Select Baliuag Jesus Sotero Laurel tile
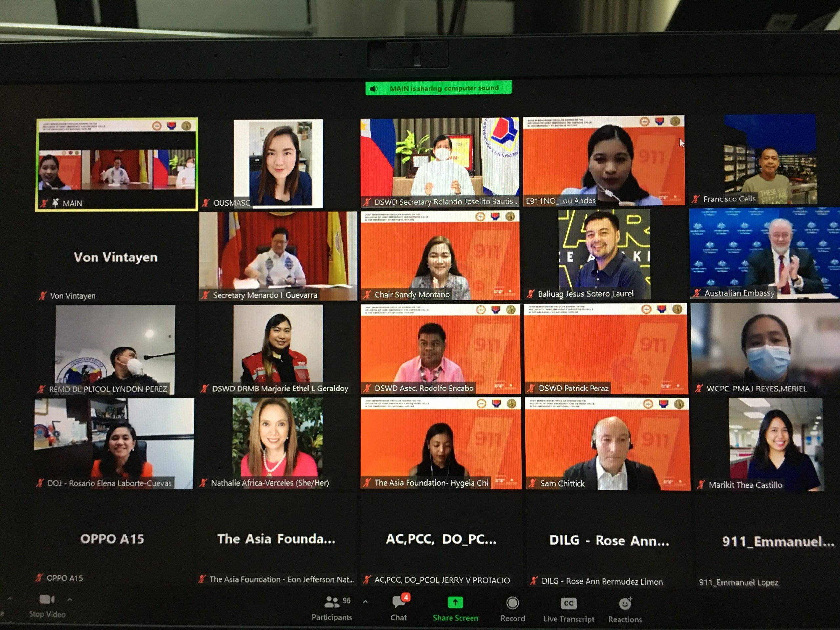Viewport: 840px width, 630px height. [x=604, y=254]
